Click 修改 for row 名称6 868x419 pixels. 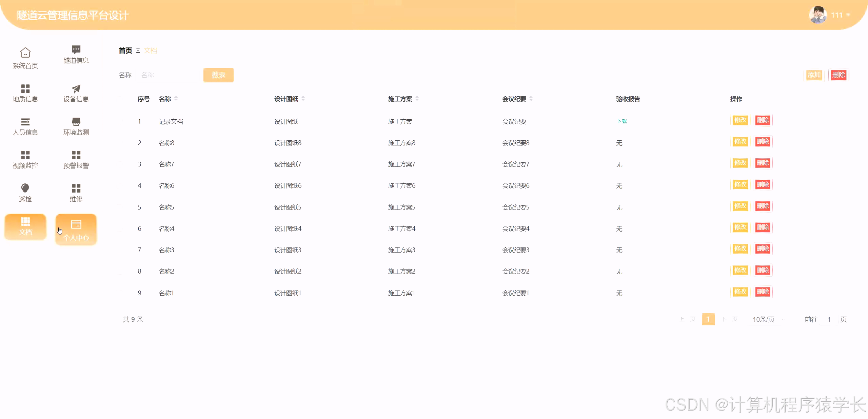coord(740,184)
